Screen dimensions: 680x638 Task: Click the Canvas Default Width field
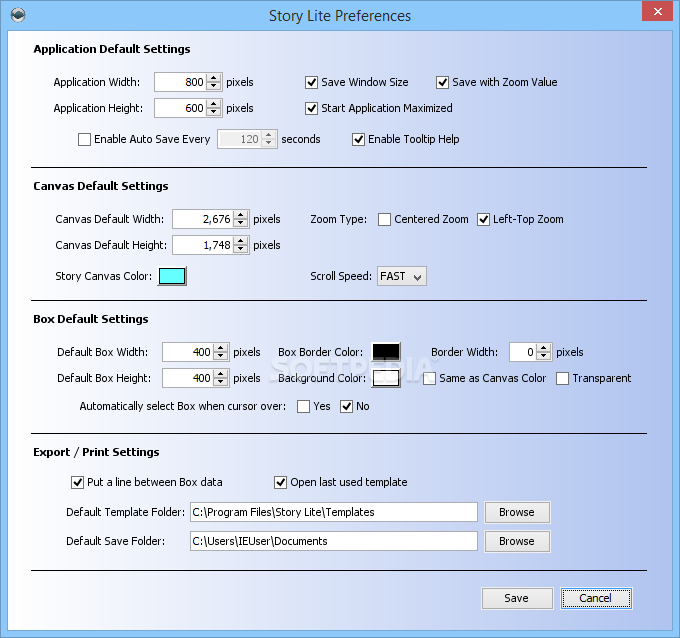tap(203, 219)
